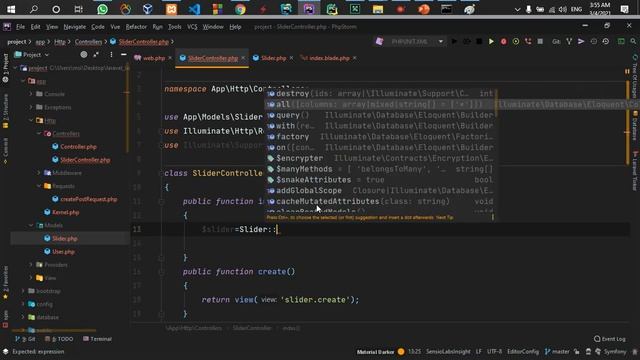This screenshot has height=360, width=640.
Task: Toggle the Structure tool window side tab
Action: pyautogui.click(x=5, y=111)
